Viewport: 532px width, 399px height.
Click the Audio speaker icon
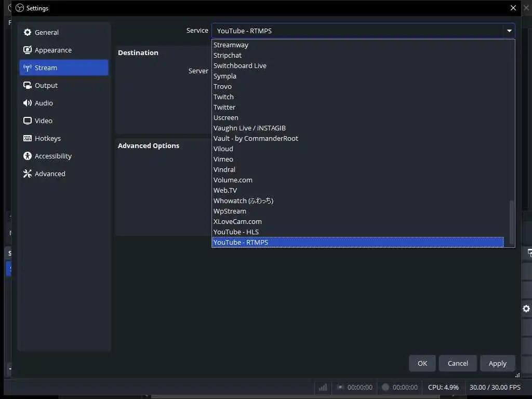pos(28,103)
